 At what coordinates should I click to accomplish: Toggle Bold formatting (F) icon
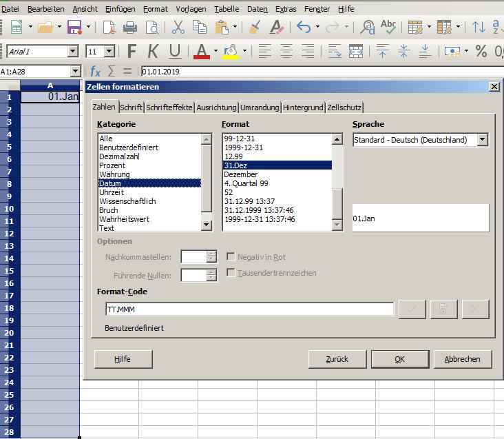pyautogui.click(x=132, y=52)
